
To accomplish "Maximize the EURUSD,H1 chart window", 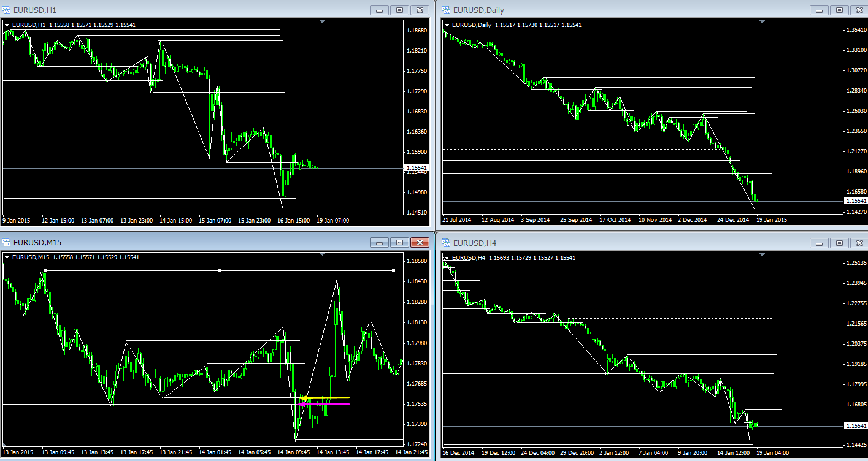I will tap(399, 10).
